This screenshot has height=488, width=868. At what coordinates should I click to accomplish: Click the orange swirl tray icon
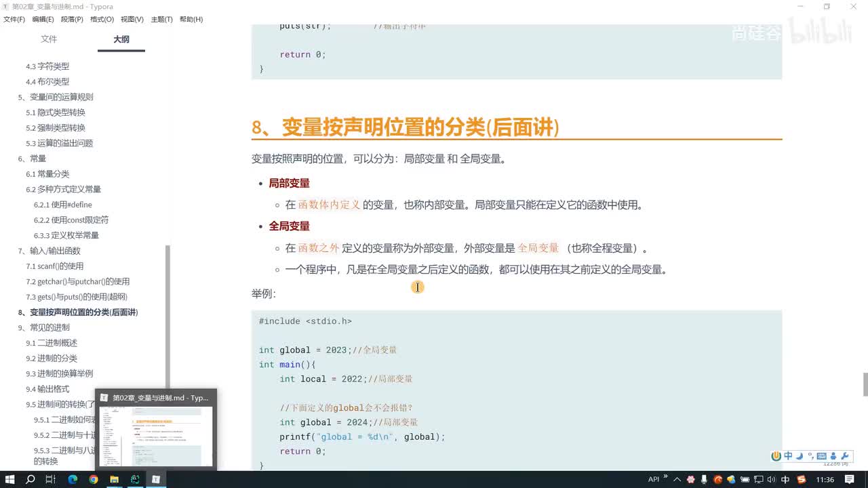(718, 479)
